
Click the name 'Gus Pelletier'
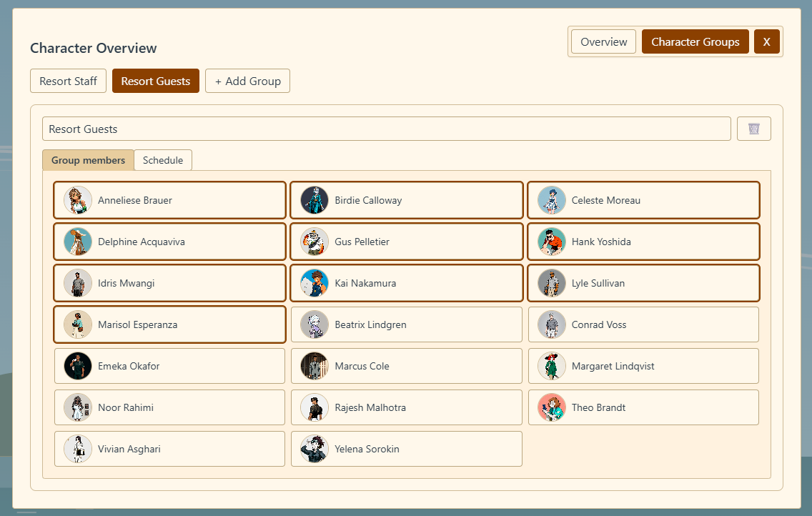362,242
